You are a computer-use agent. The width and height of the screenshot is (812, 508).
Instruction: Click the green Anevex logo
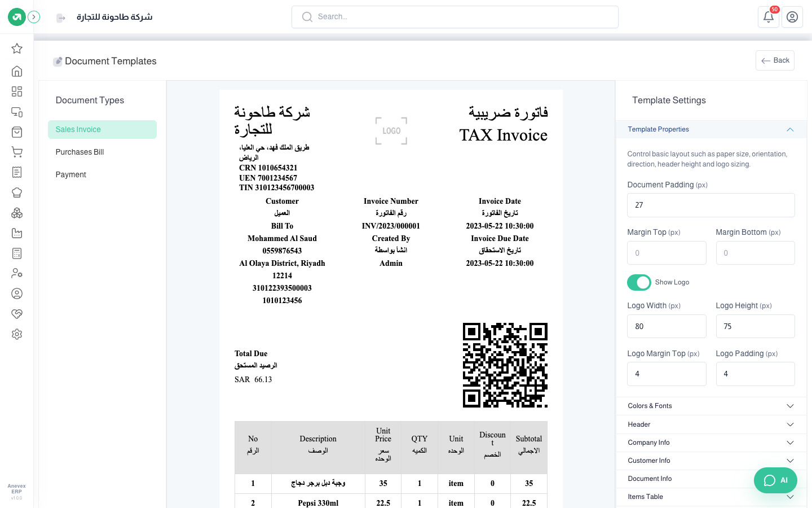(x=17, y=17)
